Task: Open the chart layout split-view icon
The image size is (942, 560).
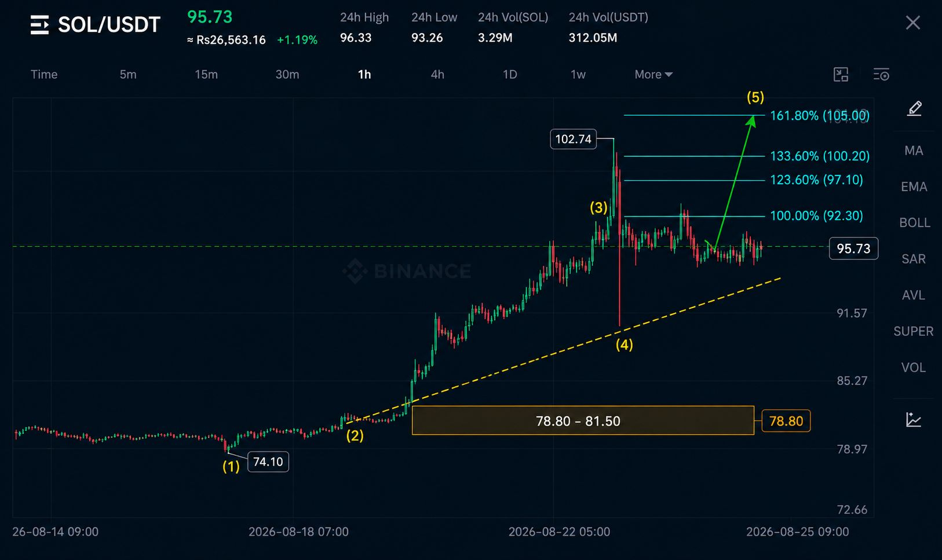Action: 841,74
